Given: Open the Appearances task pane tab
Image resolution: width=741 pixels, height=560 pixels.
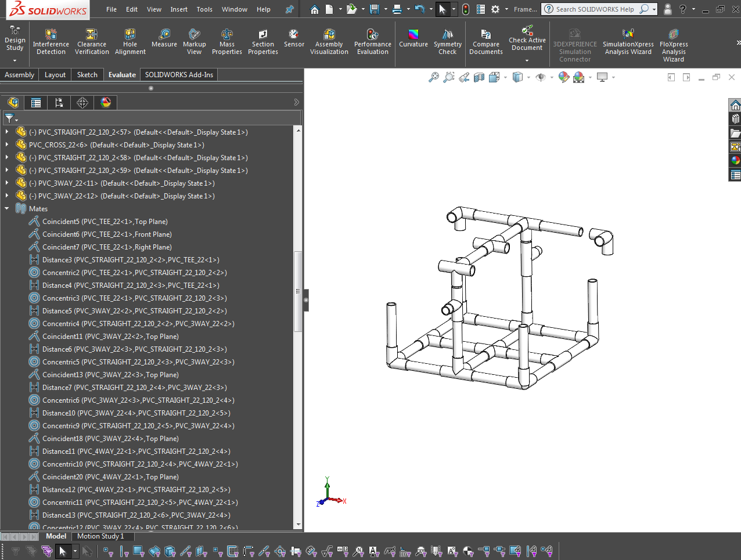Looking at the screenshot, I should 735,161.
